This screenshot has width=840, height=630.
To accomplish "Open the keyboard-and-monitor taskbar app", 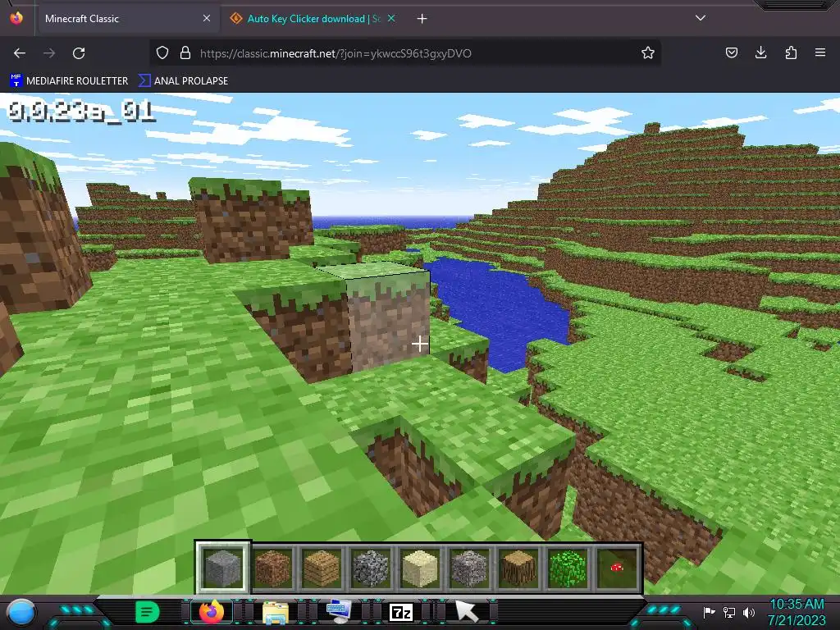I will pos(339,611).
